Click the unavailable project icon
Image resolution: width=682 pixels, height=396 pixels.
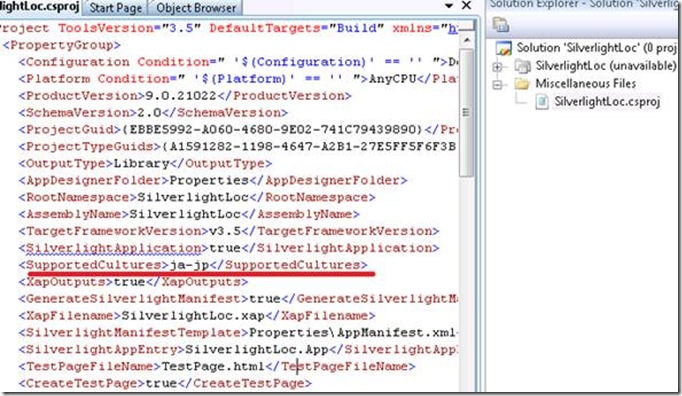522,66
